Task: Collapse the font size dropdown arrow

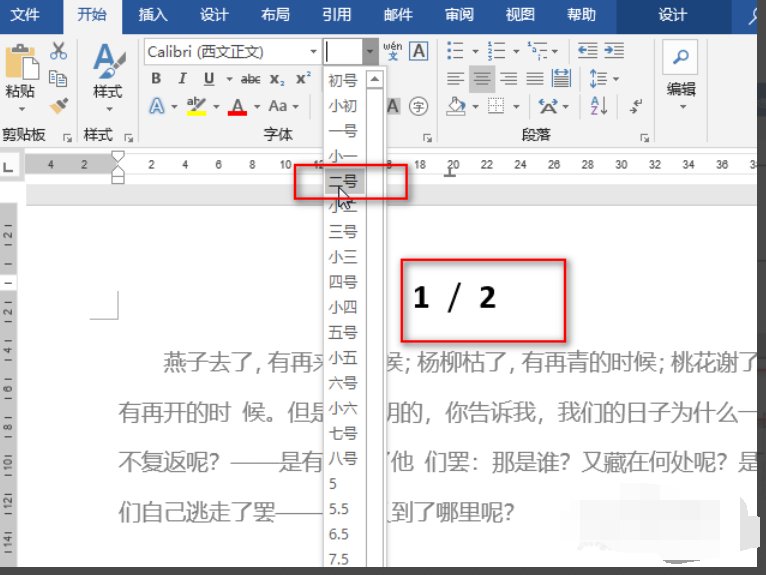Action: pos(370,51)
